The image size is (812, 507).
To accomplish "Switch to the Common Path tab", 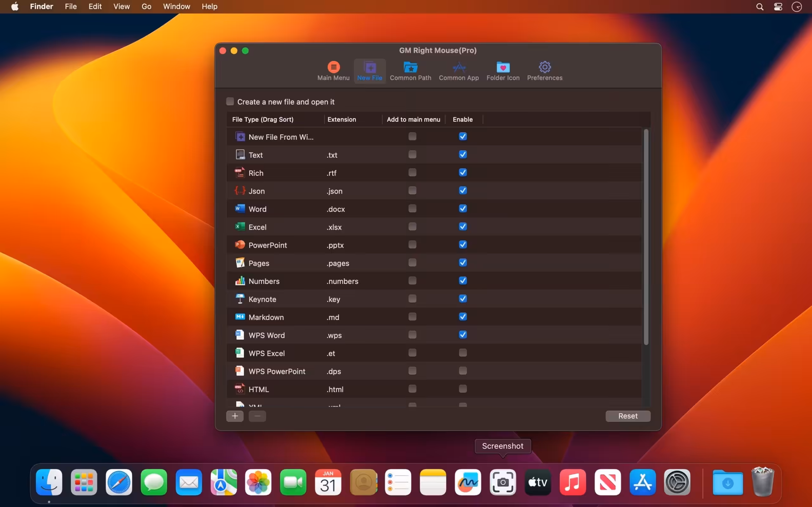I will click(x=410, y=71).
